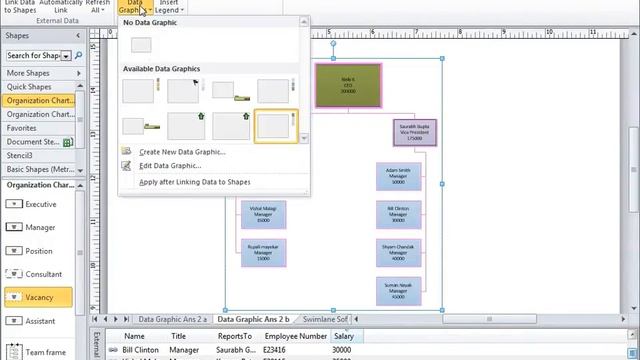Click the search magnifier icon

[x=78, y=55]
